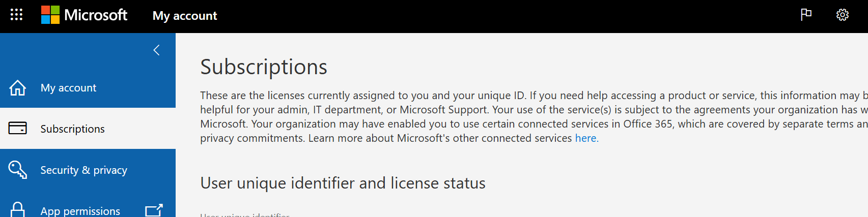Open App permissions from the sidebar
868x217 pixels.
(88, 209)
